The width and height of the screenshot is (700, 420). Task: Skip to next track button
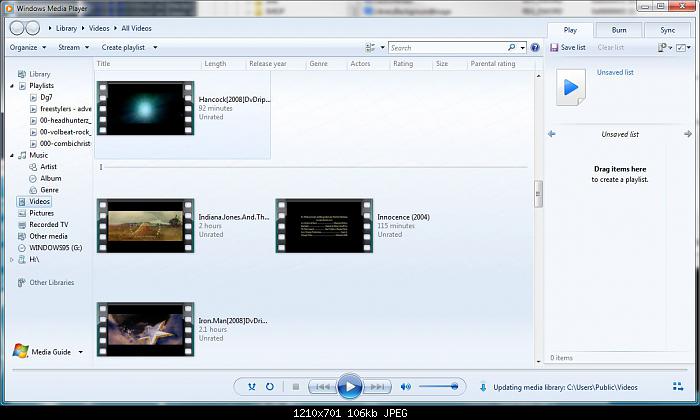tap(377, 387)
